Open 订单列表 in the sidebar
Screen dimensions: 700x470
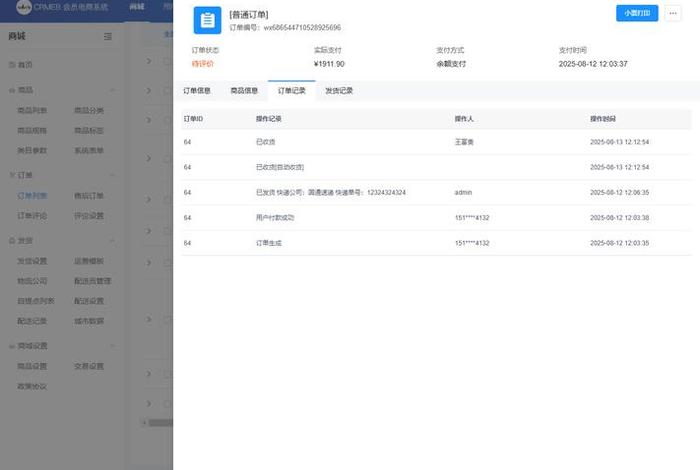coord(32,196)
